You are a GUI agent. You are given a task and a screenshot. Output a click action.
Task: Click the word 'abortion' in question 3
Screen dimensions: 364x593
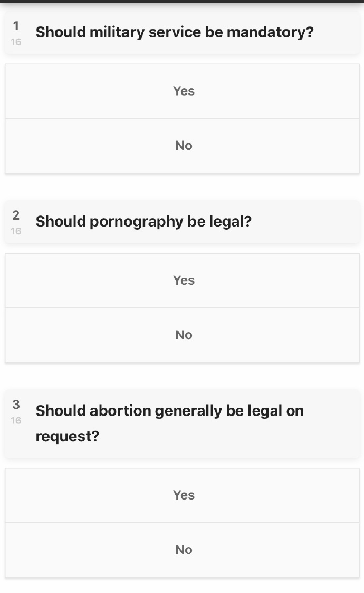coord(119,411)
